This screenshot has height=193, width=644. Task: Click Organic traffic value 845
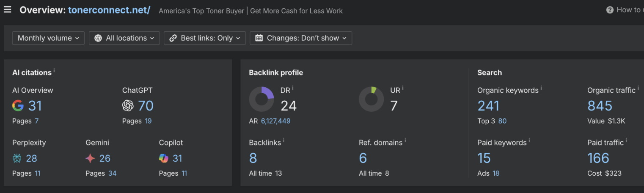pos(600,105)
